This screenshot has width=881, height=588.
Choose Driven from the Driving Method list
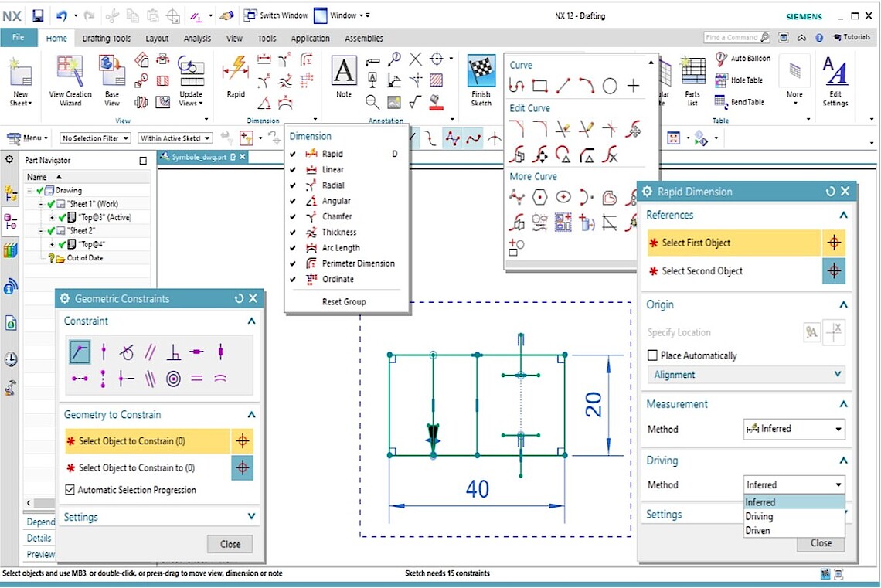pos(757,531)
